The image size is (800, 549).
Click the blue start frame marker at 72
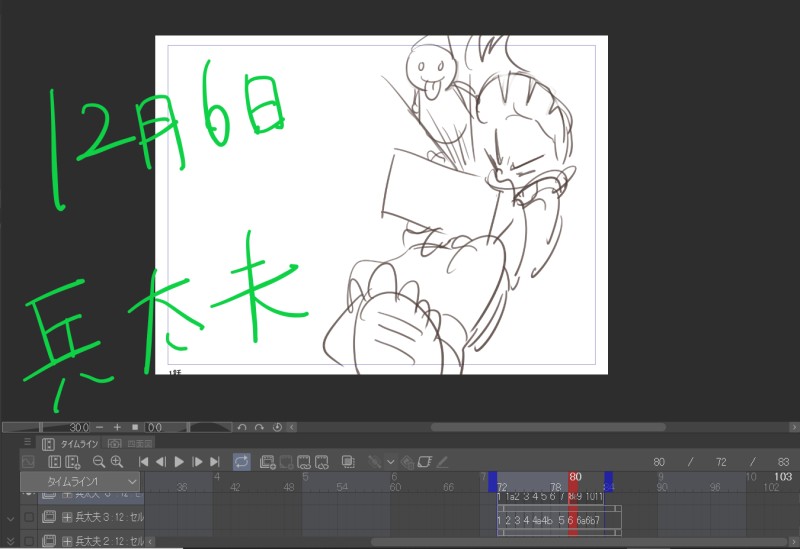492,482
